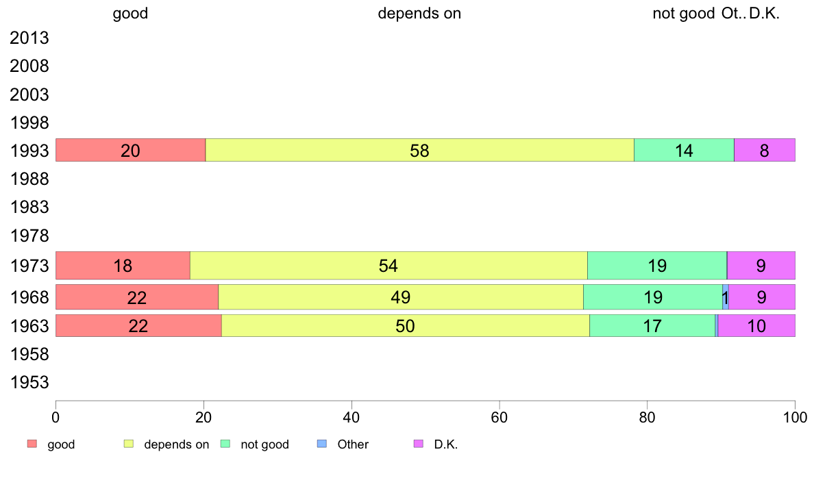This screenshot has height=504, width=814.
Task: Click the 'depends on' column header
Action: pos(419,13)
